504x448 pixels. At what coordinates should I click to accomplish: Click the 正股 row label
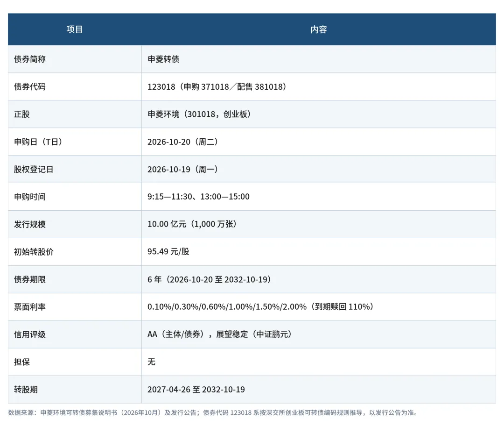pyautogui.click(x=22, y=114)
